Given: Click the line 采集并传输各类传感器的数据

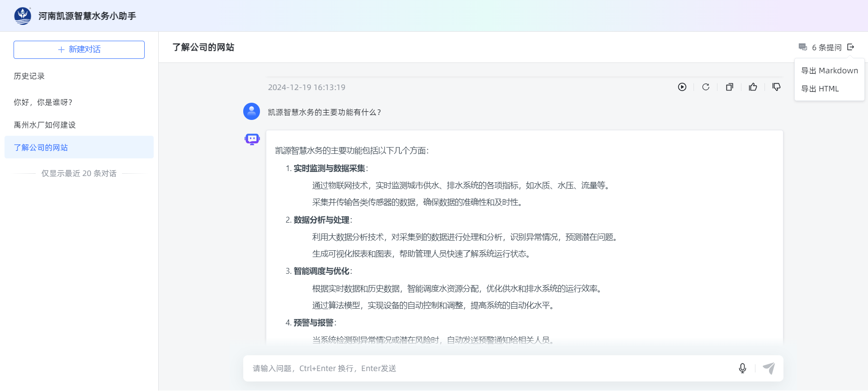Looking at the screenshot, I should (419, 202).
